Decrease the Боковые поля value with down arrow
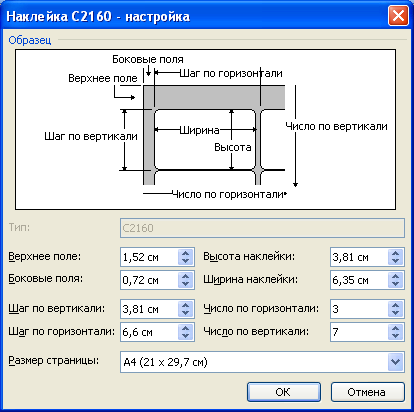Viewport: 414px width, 412px height. point(185,284)
